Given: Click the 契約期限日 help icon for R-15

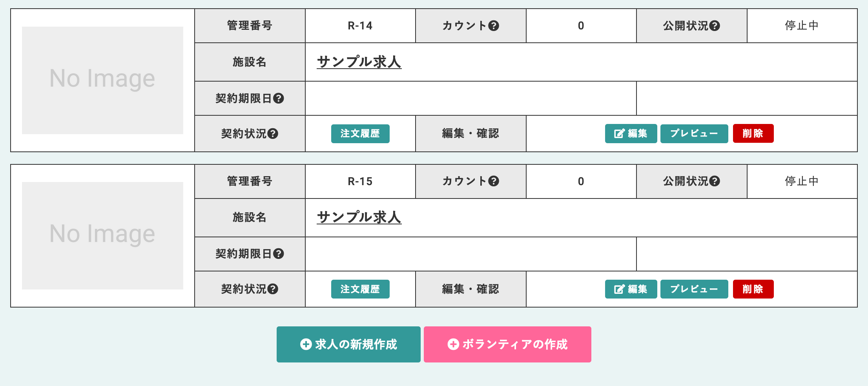Looking at the screenshot, I should 279,254.
